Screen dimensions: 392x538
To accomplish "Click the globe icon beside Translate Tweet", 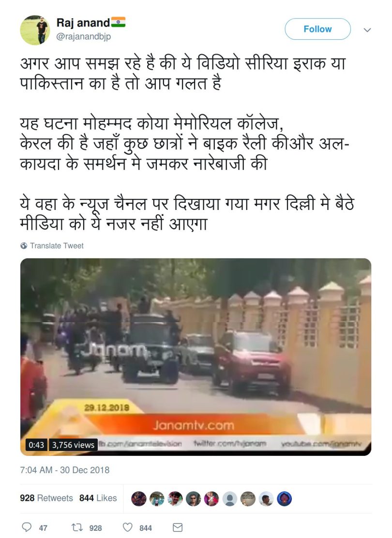I will click(x=24, y=246).
